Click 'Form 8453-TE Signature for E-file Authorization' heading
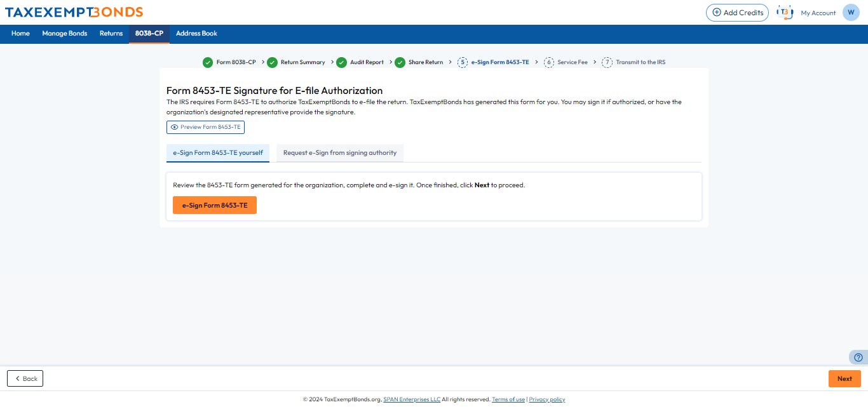This screenshot has width=868, height=407. click(275, 91)
